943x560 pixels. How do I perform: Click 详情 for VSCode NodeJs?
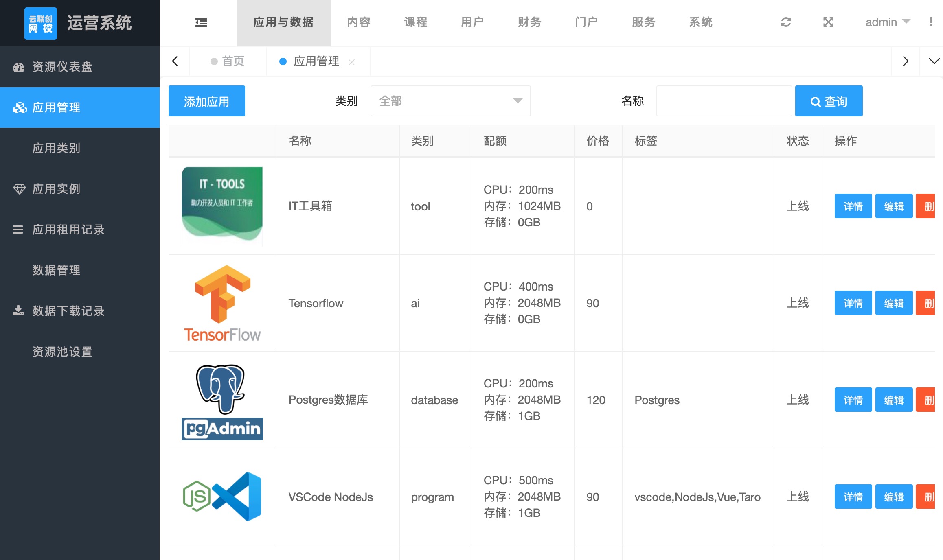pos(853,497)
